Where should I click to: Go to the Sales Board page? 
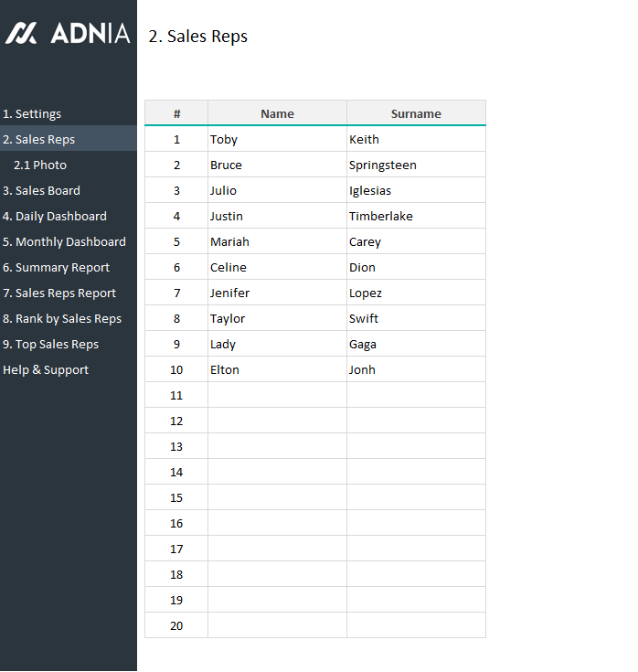point(42,191)
